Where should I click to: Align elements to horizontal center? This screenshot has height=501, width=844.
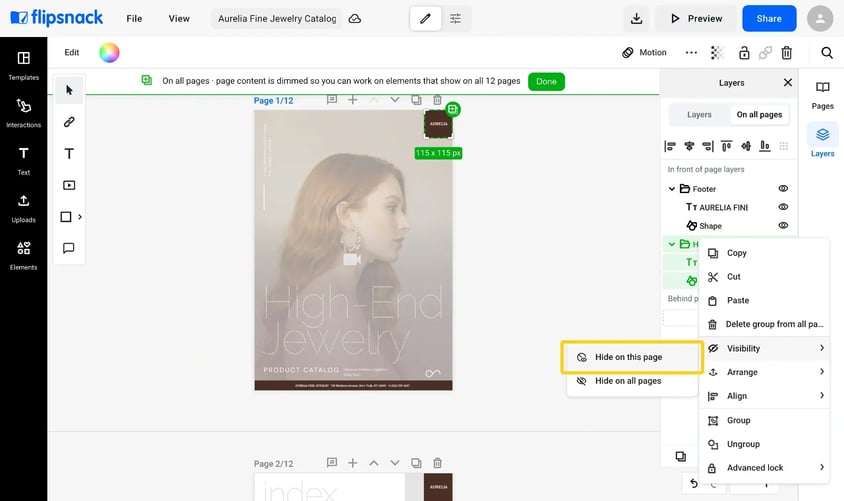[689, 146]
